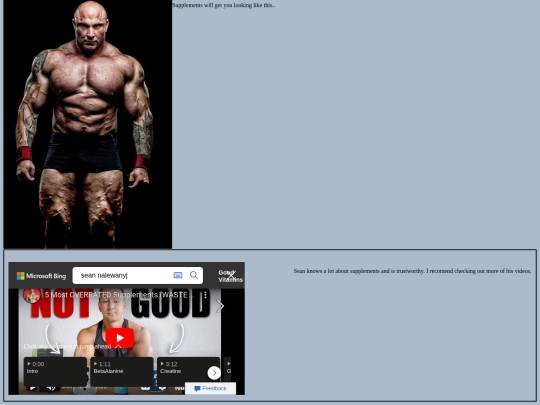Jump to the 3:12 Creatine segment
This screenshot has width=540, height=405.
188,372
